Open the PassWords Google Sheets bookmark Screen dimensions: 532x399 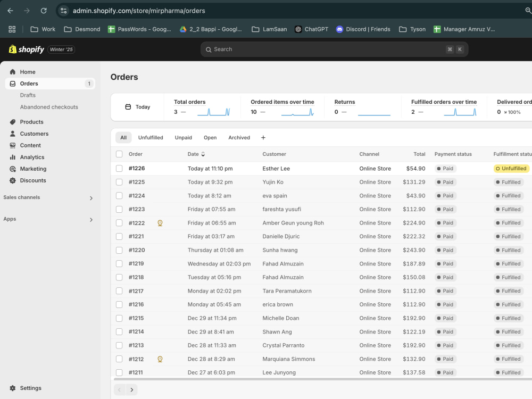(x=139, y=29)
